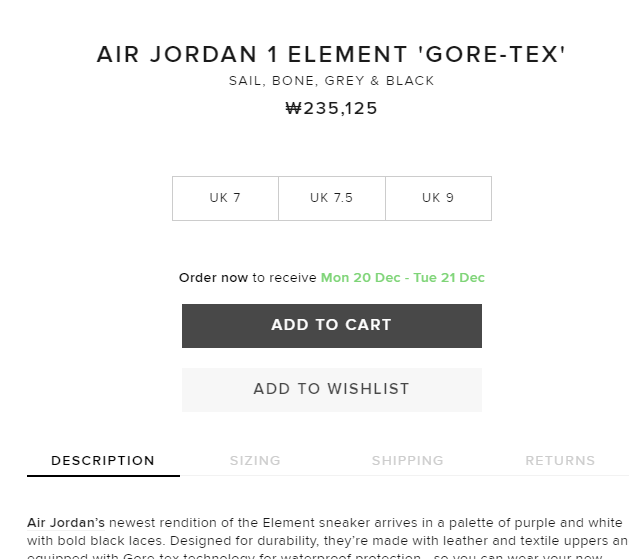This screenshot has height=559, width=629.
Task: Show the Returns tab
Action: [x=560, y=461]
